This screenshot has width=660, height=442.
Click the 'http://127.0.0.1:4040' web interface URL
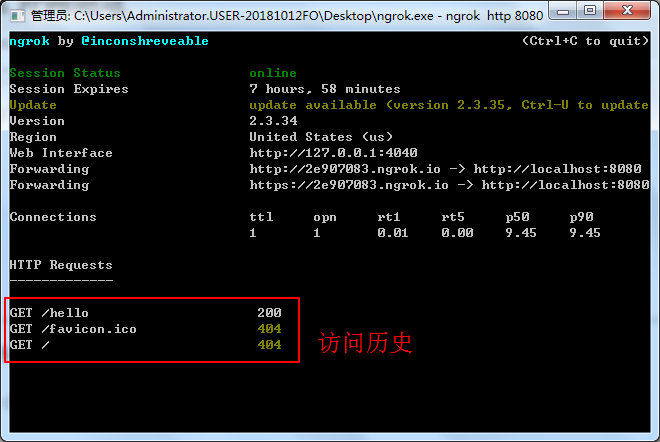(333, 153)
